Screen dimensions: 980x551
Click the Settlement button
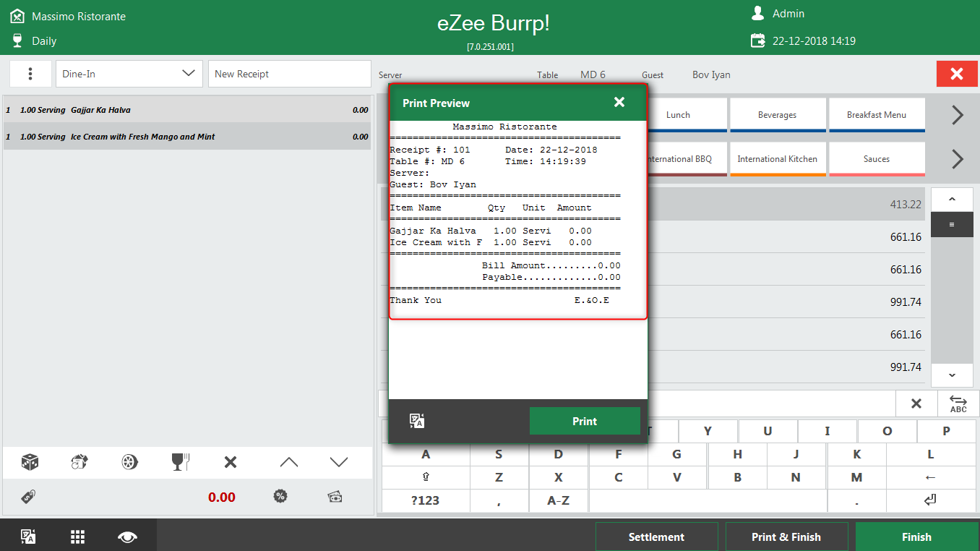[656, 537]
